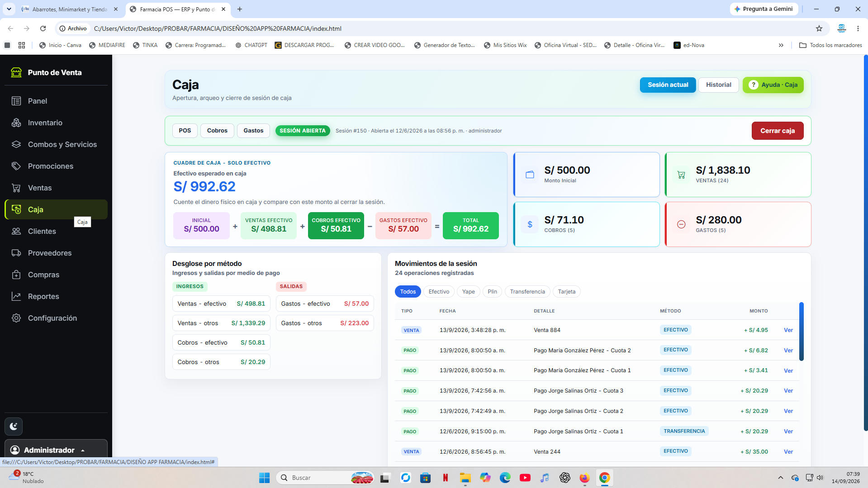Click Ver for Pago María González Cuota 2
This screenshot has width=868, height=488.
tap(788, 351)
